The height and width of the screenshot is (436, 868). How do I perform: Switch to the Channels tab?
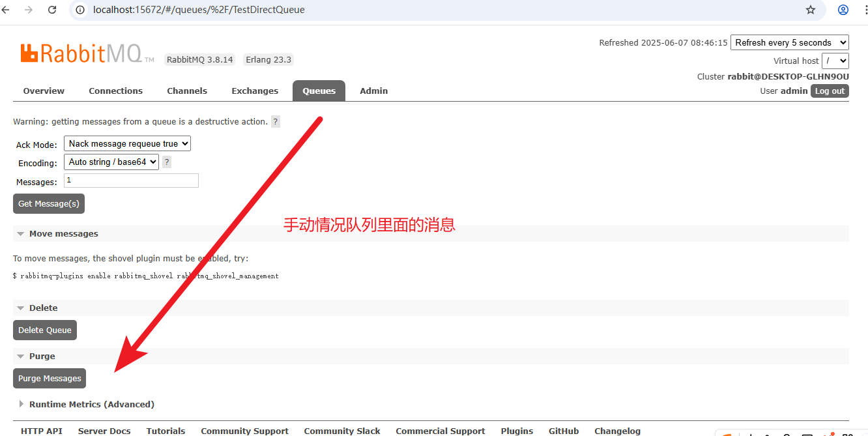(x=187, y=91)
